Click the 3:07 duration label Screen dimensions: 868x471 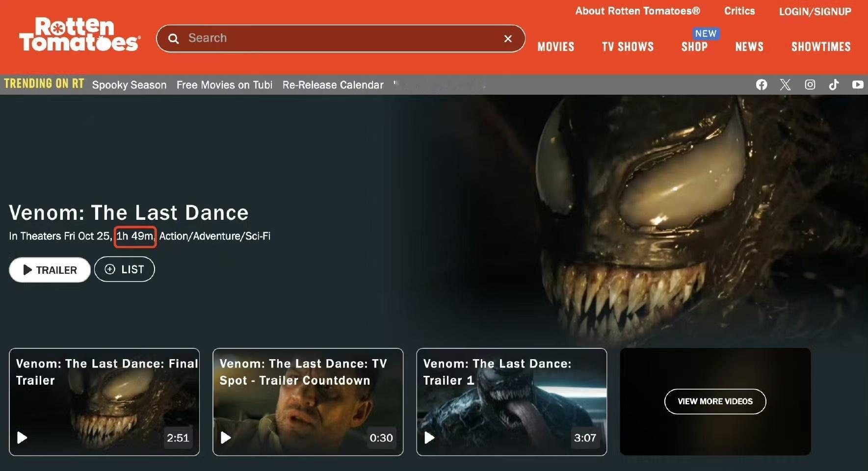(x=585, y=438)
